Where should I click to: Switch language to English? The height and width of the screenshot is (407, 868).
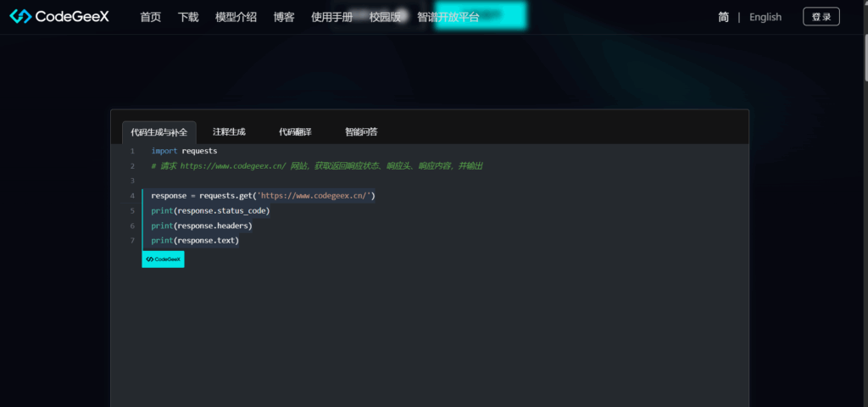[765, 17]
